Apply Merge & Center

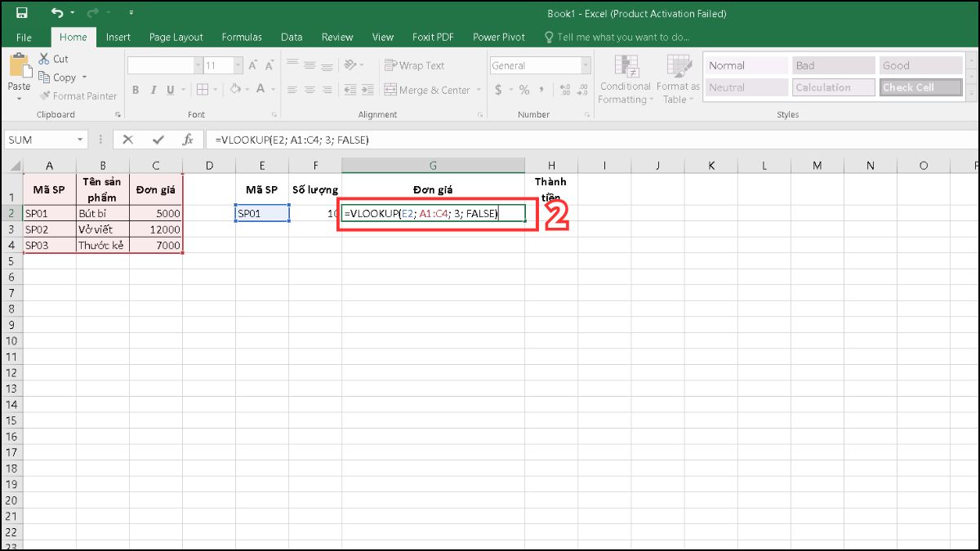click(426, 90)
